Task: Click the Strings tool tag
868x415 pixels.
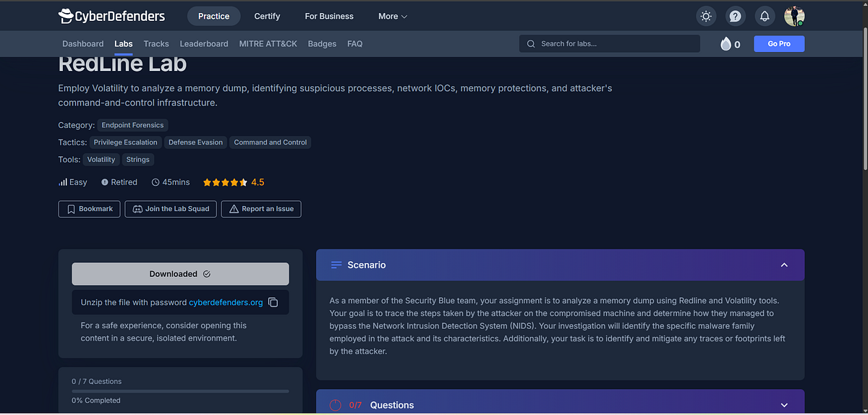Action: tap(137, 160)
